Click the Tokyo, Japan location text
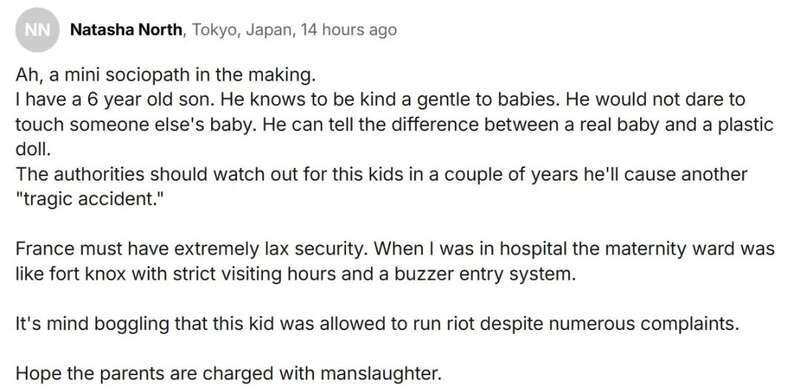The width and height of the screenshot is (800, 387). click(x=242, y=30)
